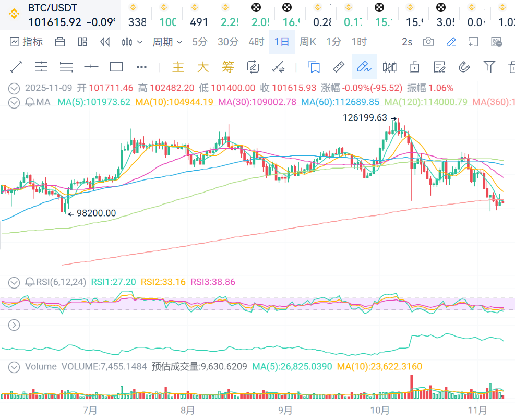515x420 pixels.
Task: Click the filter funnel icon
Action: tap(489, 66)
